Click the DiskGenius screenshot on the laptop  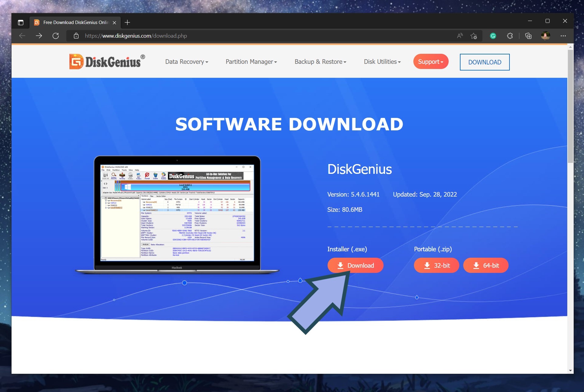tap(177, 213)
